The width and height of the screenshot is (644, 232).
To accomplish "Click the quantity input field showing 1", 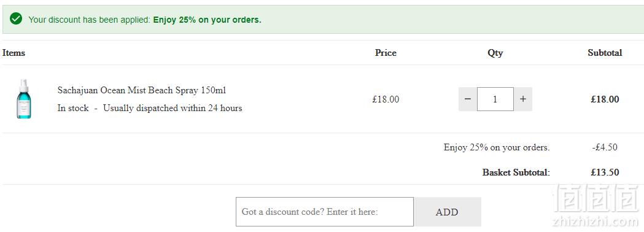I will [495, 99].
